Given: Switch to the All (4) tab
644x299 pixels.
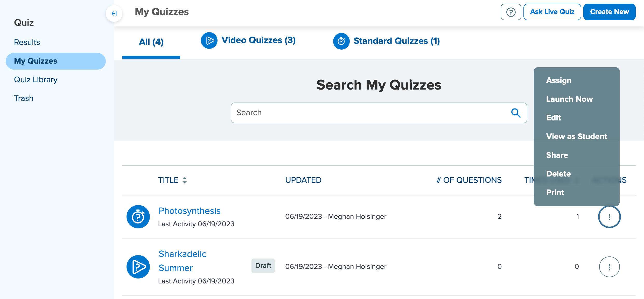Looking at the screenshot, I should pos(151,42).
